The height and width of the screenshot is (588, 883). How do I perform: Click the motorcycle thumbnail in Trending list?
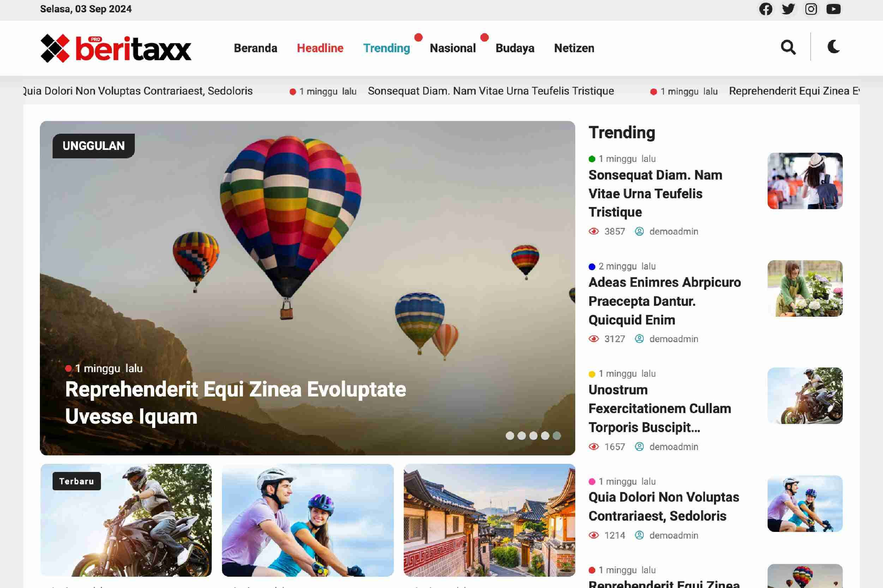[x=805, y=396]
